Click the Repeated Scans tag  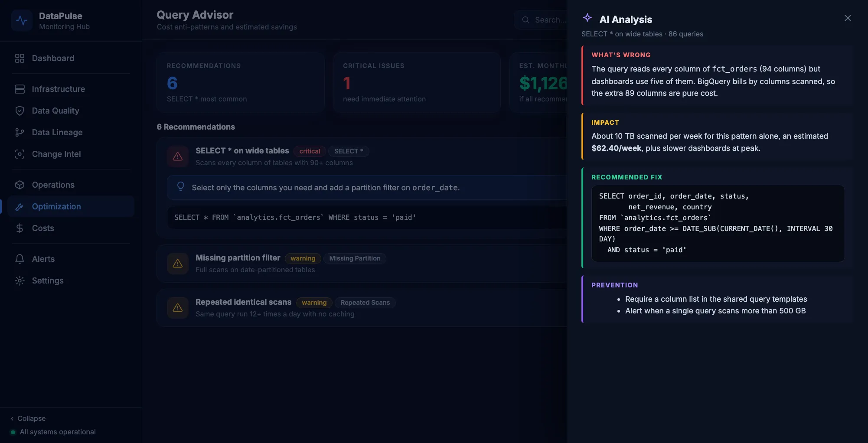365,303
